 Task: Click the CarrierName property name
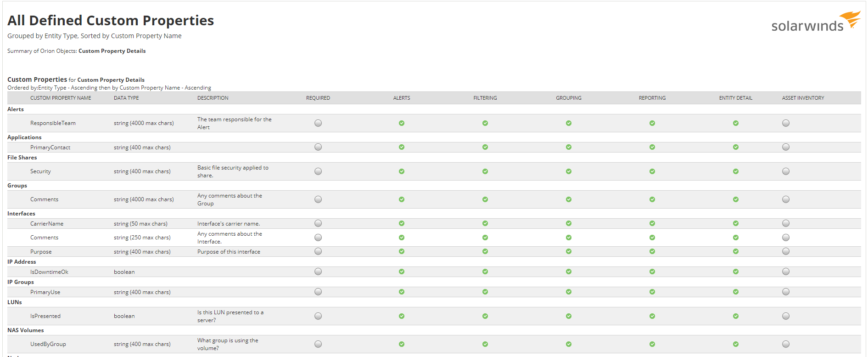(x=47, y=224)
